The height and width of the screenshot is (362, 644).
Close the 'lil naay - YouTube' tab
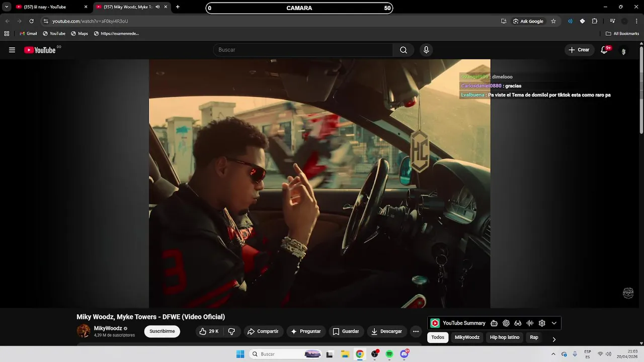[x=86, y=7]
